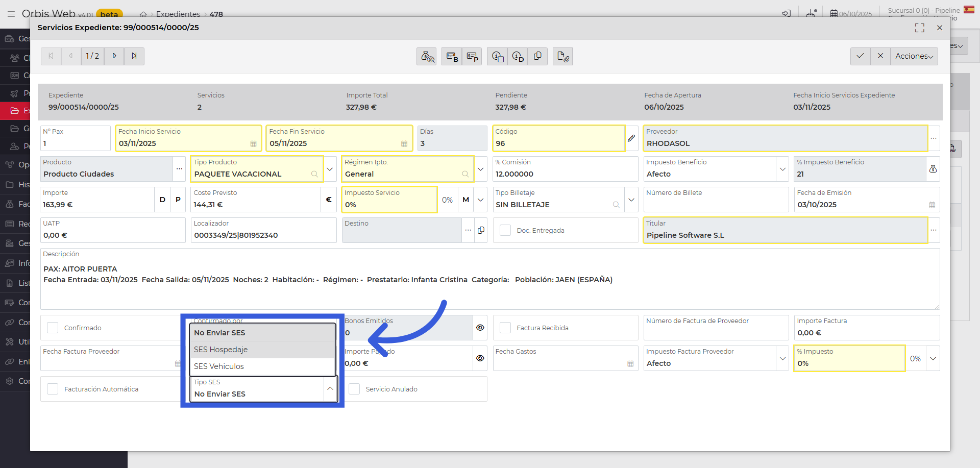The image size is (980, 468).
Task: Collapse the Tipo SES dropdown arrow
Action: [x=330, y=389]
